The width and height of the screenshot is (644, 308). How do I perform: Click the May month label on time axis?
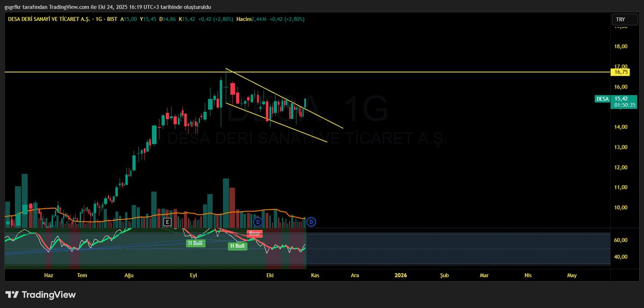pos(572,275)
